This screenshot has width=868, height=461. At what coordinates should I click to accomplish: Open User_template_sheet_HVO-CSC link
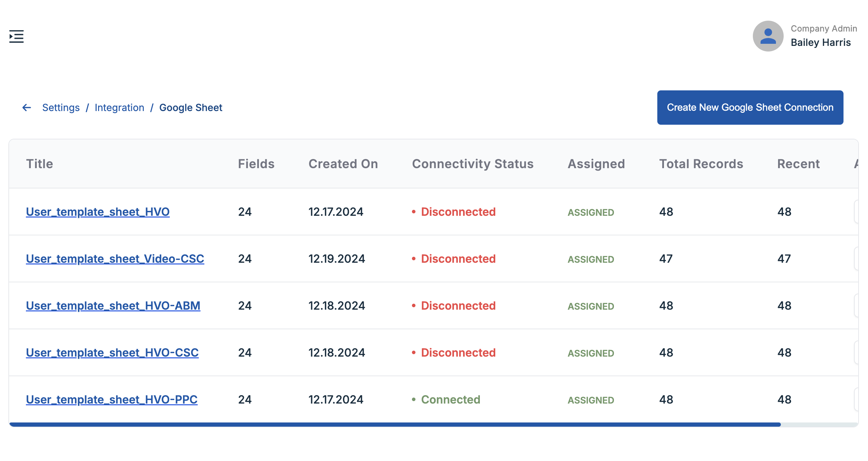coord(112,353)
